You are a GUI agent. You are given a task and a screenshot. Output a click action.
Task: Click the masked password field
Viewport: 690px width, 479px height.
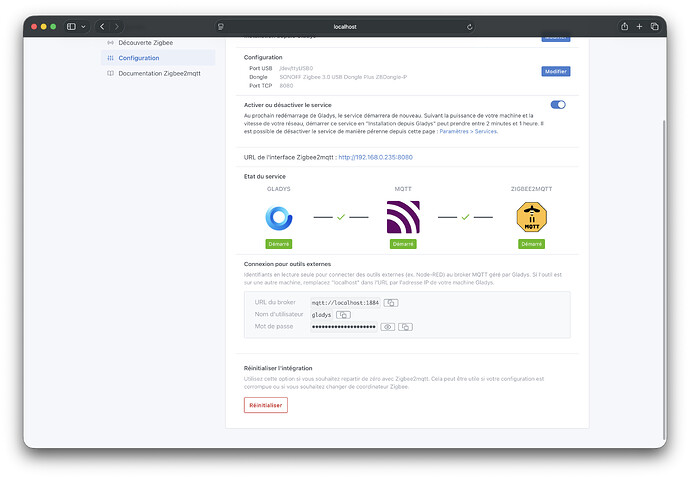pyautogui.click(x=344, y=327)
